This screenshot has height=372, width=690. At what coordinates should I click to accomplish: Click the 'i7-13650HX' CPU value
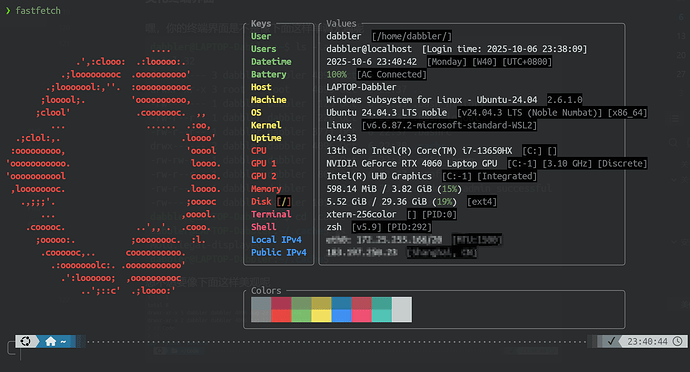click(x=487, y=151)
